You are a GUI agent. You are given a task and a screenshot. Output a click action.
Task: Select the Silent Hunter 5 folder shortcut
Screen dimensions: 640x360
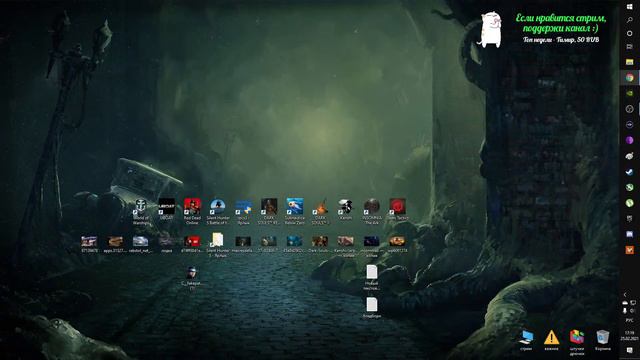pos(218,244)
